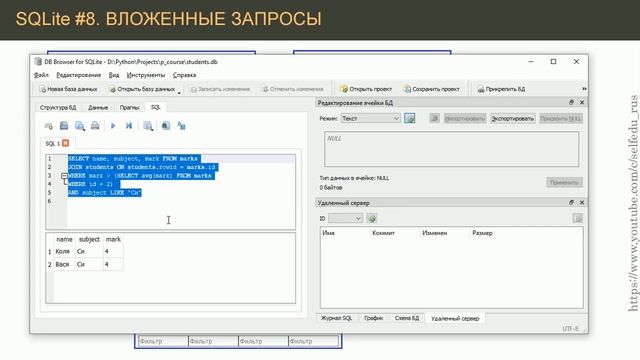Click inside the NULL cell text area

(x=451, y=149)
